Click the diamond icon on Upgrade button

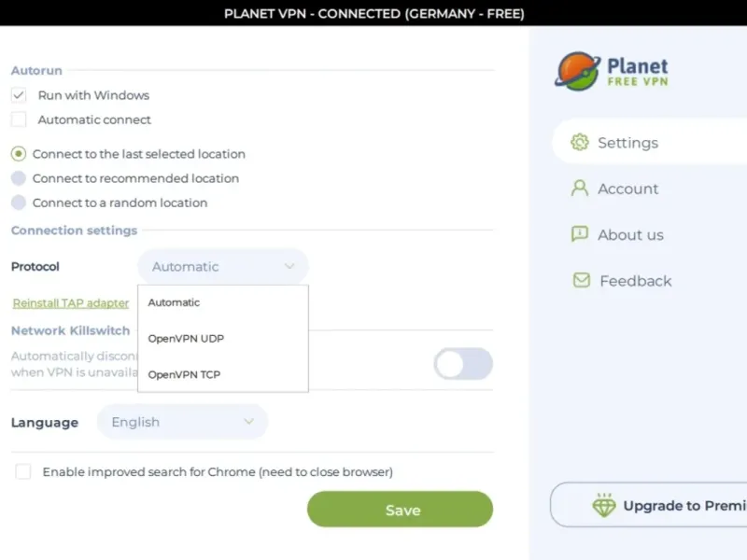point(603,505)
